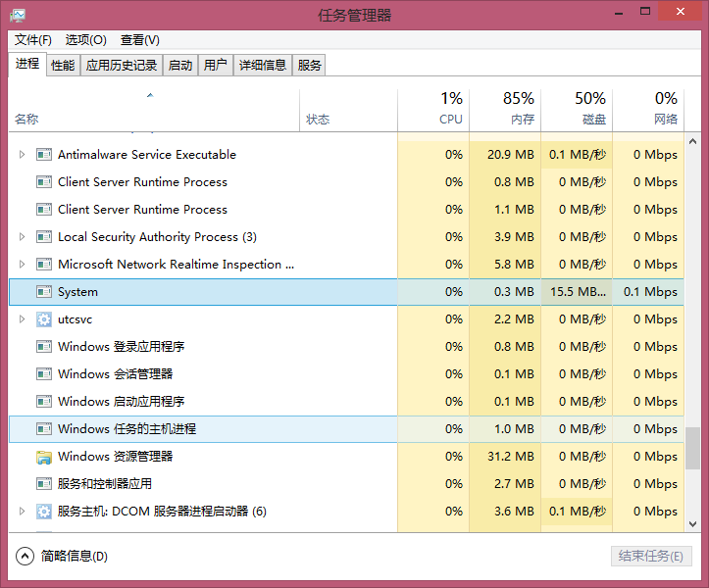Select the utcsvc process name
The width and height of the screenshot is (709, 588).
(x=76, y=319)
